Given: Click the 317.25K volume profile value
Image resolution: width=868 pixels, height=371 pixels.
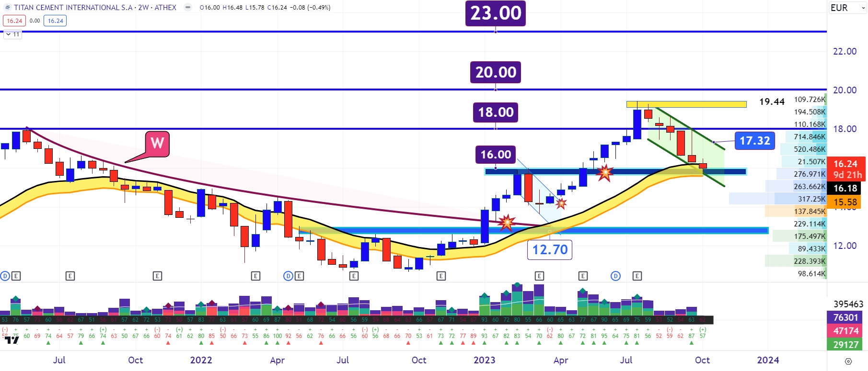Looking at the screenshot, I should [811, 199].
